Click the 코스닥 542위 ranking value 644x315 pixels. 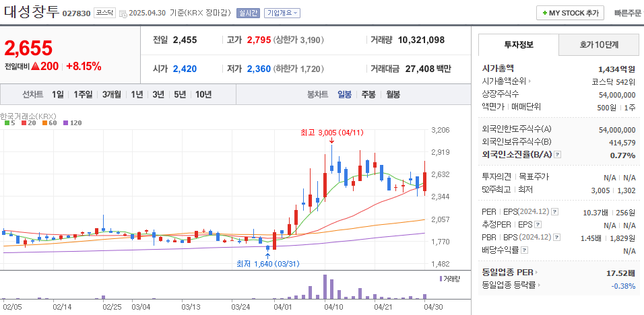tap(614, 81)
